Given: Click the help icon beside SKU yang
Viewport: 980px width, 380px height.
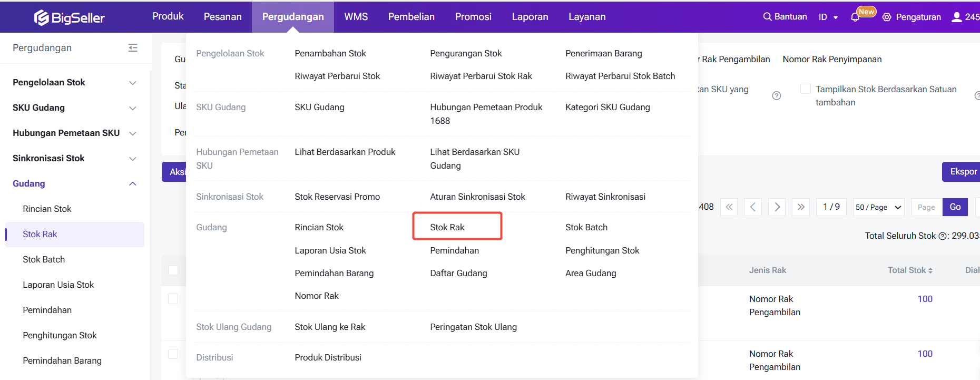Looking at the screenshot, I should [x=776, y=96].
